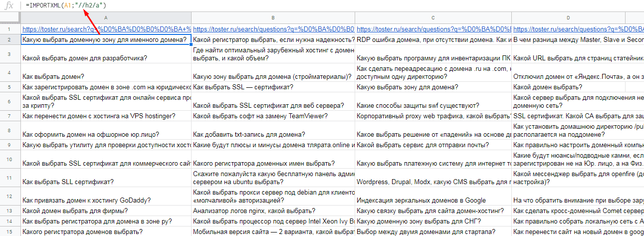Select cell 'Индексация зеркальных доменов в Google'

click(x=433, y=197)
